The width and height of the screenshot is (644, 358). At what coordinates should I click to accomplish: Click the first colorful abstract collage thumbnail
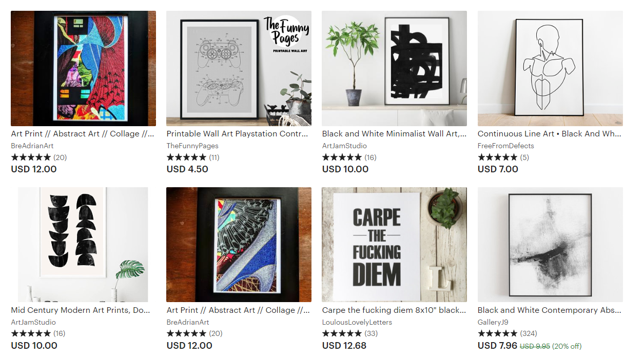click(x=83, y=68)
